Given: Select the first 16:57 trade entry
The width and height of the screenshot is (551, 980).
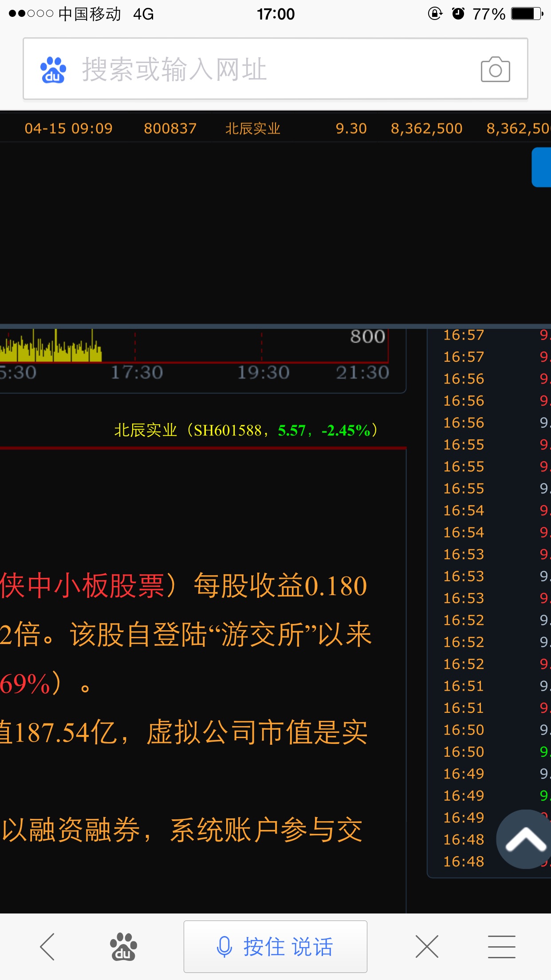Looking at the screenshot, I should point(464,335).
